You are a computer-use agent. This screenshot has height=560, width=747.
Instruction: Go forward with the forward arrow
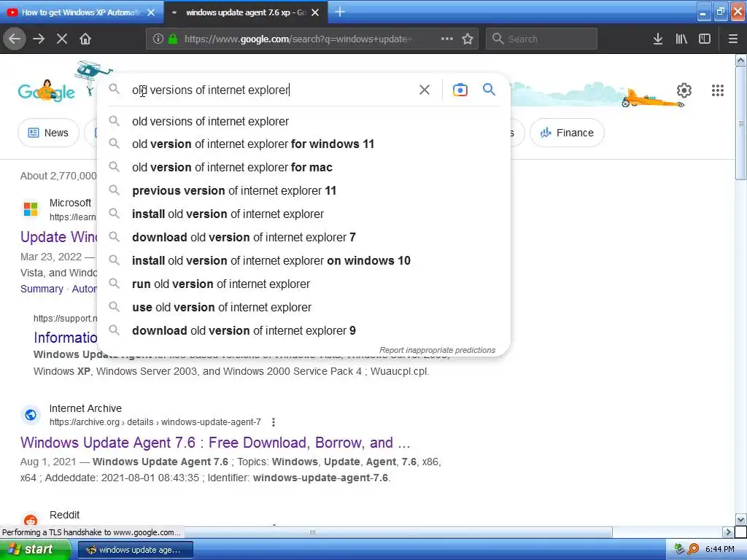pyautogui.click(x=39, y=39)
